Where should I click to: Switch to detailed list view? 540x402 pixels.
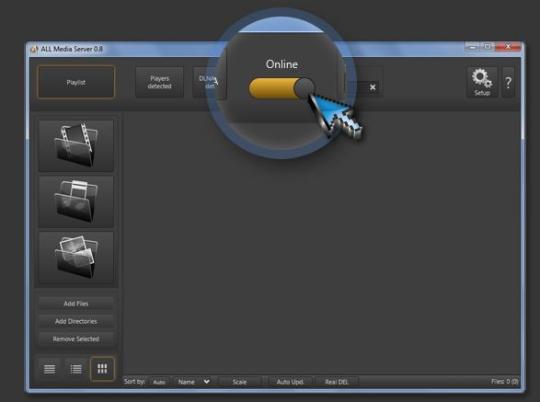coord(76,369)
